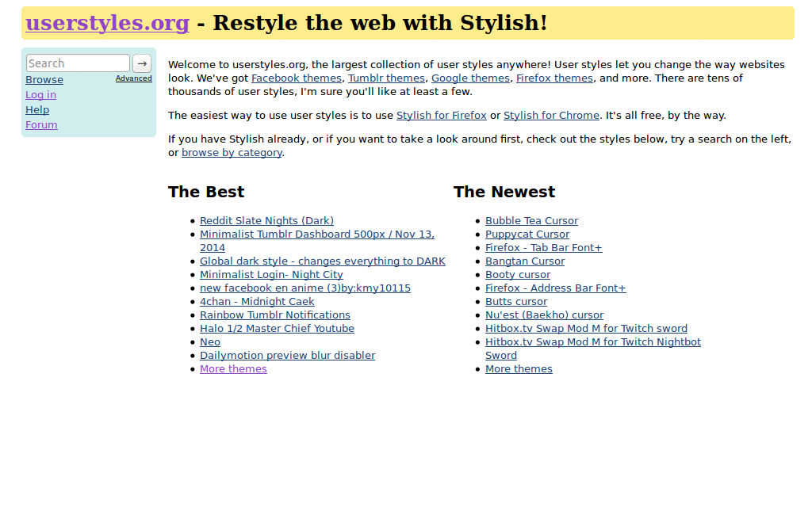Viewport: 812px width, 511px height.
Task: Open Global dark style link
Action: point(323,261)
